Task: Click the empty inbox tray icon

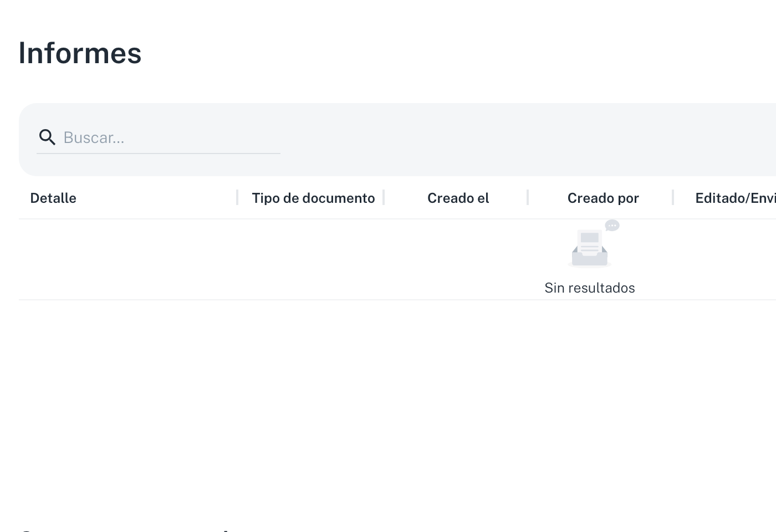Action: (590, 248)
